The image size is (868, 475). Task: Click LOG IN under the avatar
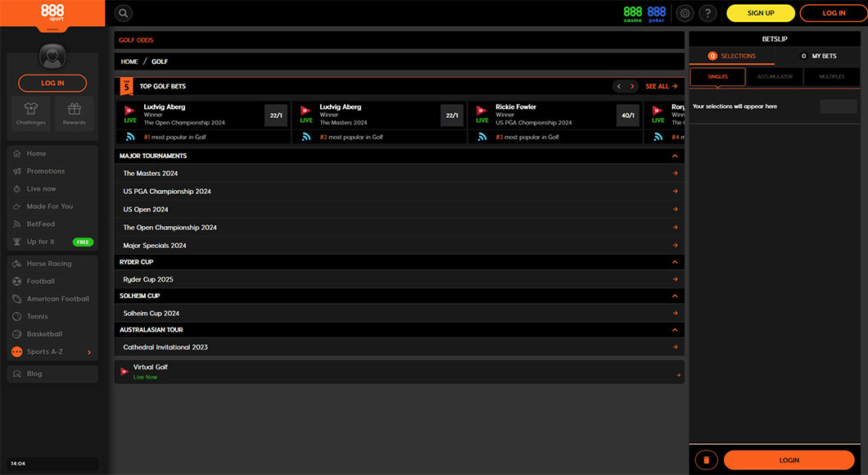tap(52, 83)
